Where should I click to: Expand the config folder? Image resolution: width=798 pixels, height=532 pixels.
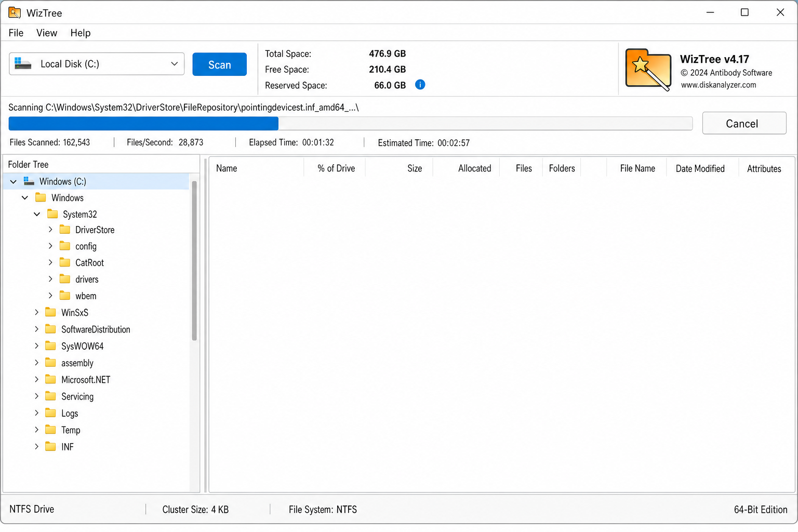[x=50, y=246]
